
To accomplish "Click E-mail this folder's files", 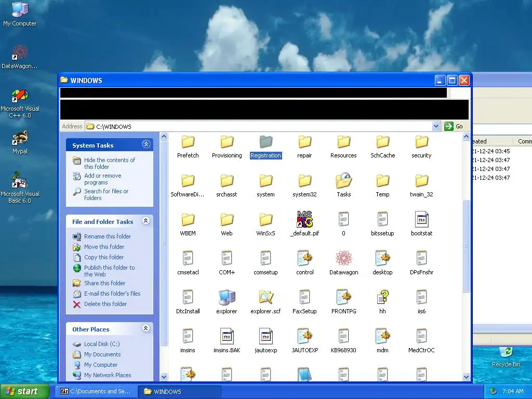I will point(112,294).
